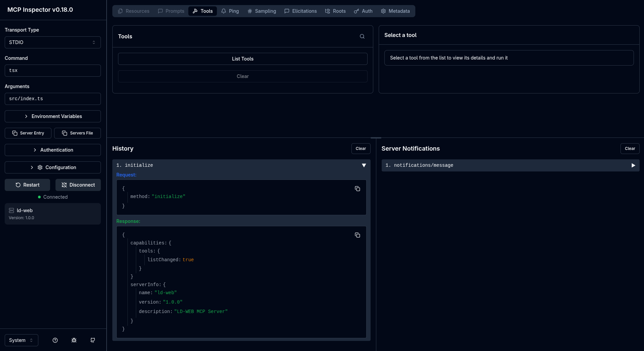Disconnect from the server
Viewport: 644px width, 351px height.
click(78, 185)
